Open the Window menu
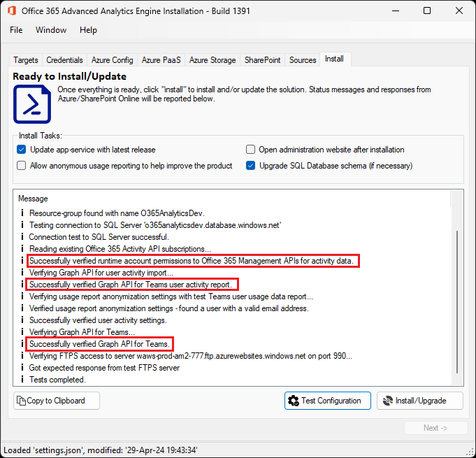 51,30
